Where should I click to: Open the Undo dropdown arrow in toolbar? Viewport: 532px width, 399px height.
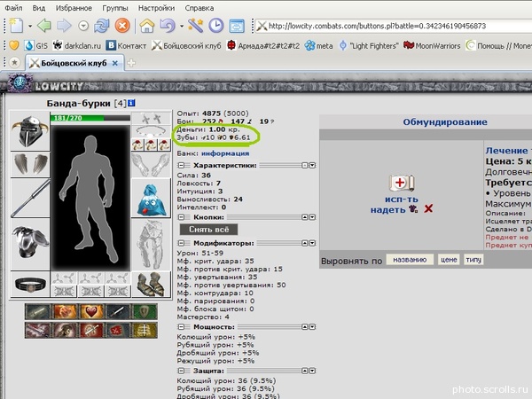tap(182, 26)
